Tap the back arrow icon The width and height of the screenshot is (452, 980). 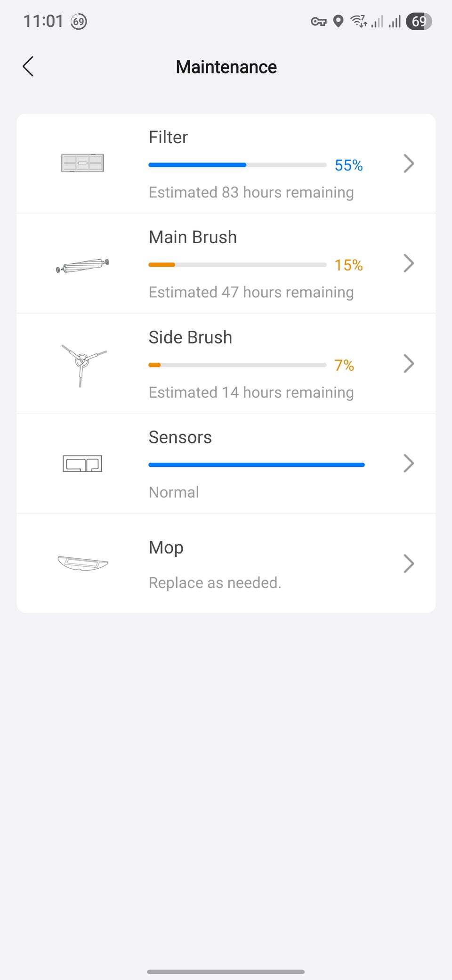pyautogui.click(x=28, y=66)
